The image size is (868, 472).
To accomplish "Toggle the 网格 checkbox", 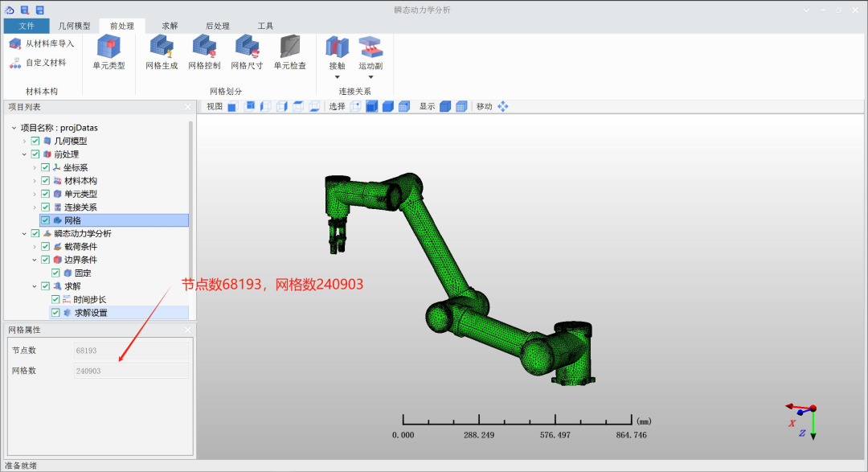I will [45, 220].
